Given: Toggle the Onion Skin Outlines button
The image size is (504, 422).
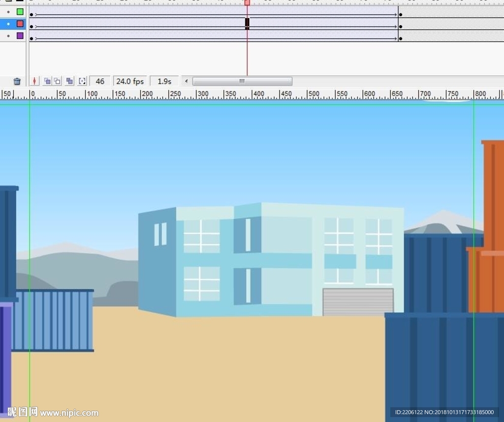Looking at the screenshot, I should (57, 81).
